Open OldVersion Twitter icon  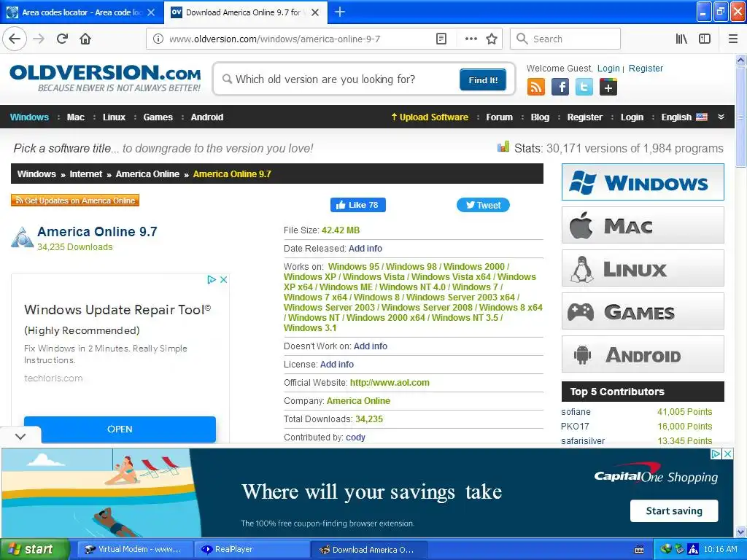tap(584, 87)
